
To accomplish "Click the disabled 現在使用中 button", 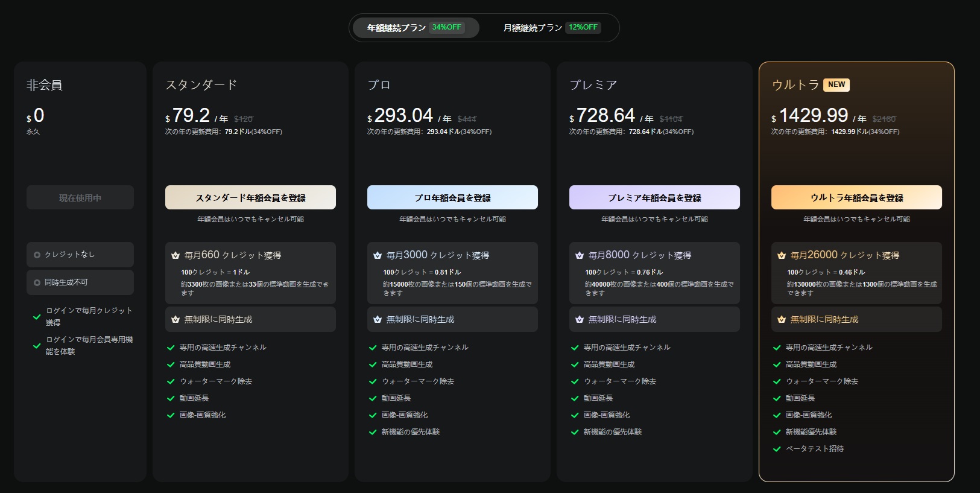I will (80, 197).
